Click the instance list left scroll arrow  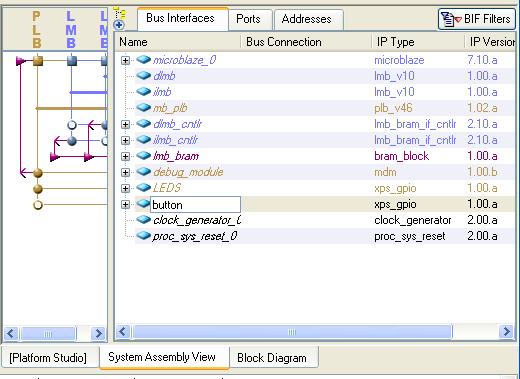123,332
